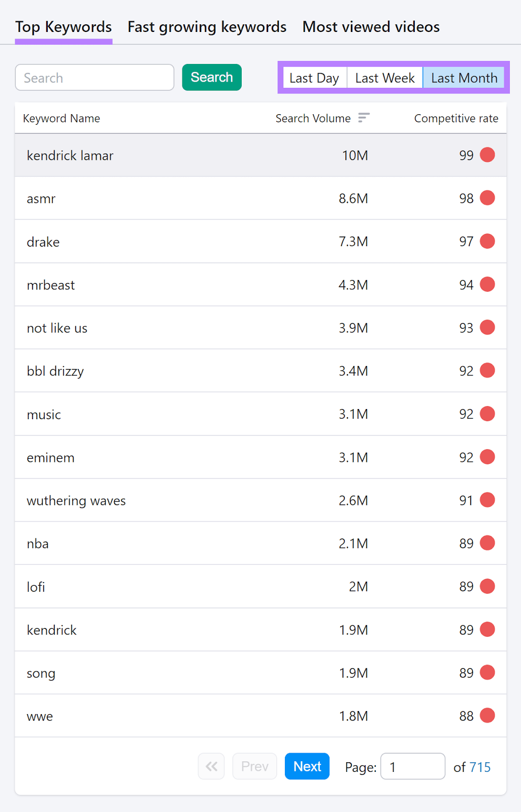
Task: Click the first-page pagination arrow icon
Action: pyautogui.click(x=211, y=766)
